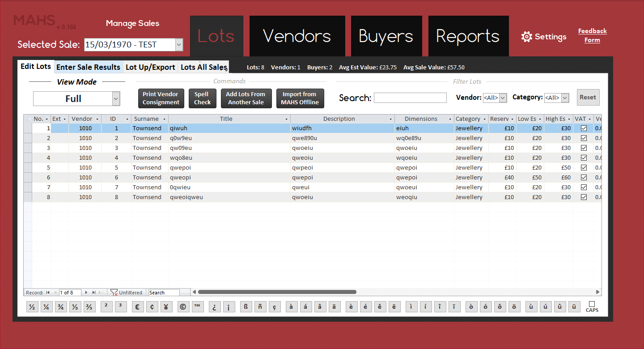Reset the lot filters
Image resolution: width=644 pixels, height=349 pixels.
click(588, 97)
